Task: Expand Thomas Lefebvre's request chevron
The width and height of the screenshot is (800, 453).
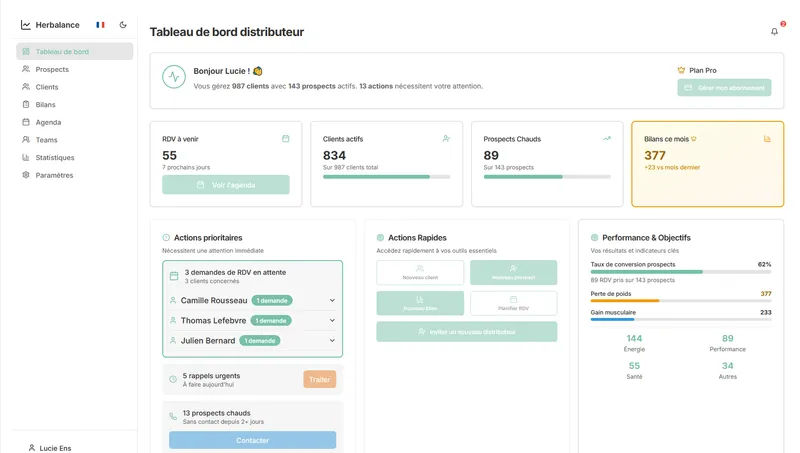Action: (332, 320)
